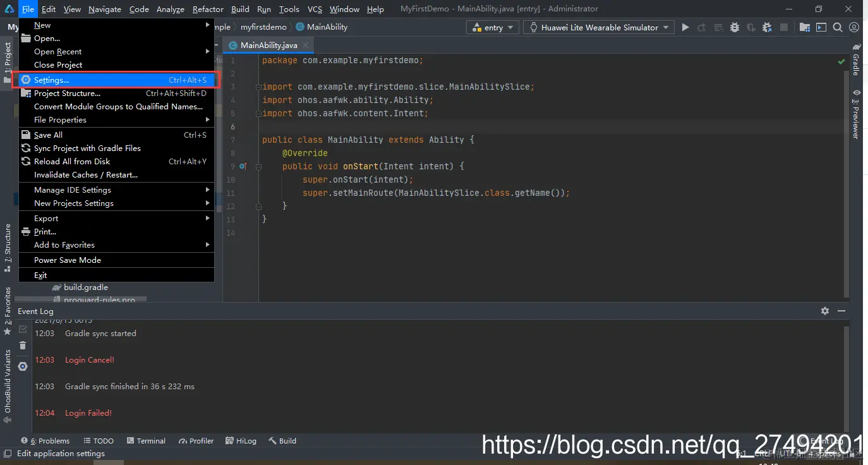Click the Debug bug icon in toolbar
This screenshot has width=868, height=465.
tap(734, 27)
